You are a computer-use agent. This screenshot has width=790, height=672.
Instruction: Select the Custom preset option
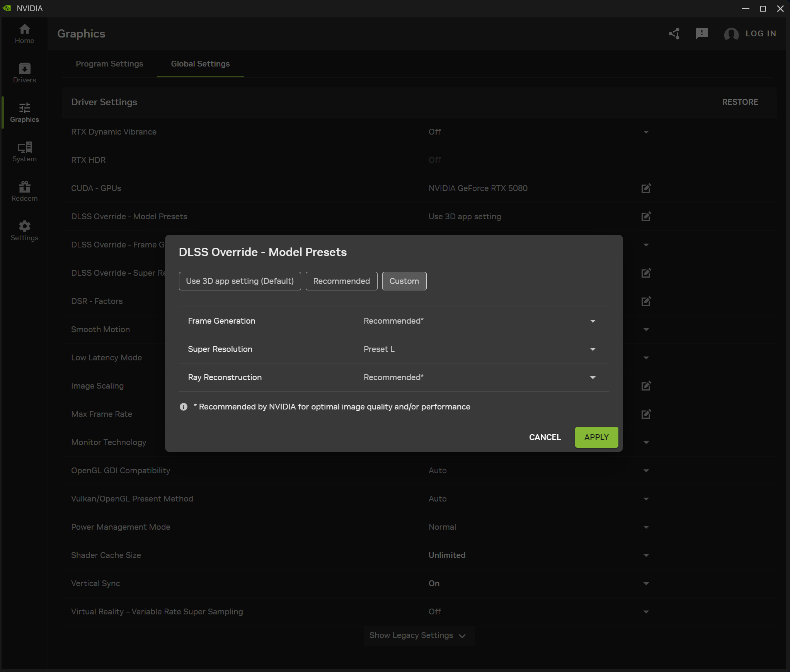point(404,281)
